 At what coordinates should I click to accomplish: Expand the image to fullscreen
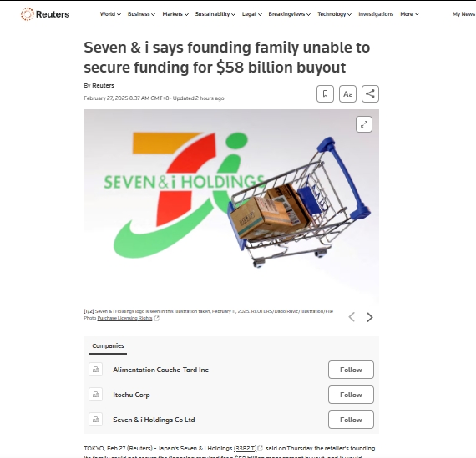click(364, 124)
